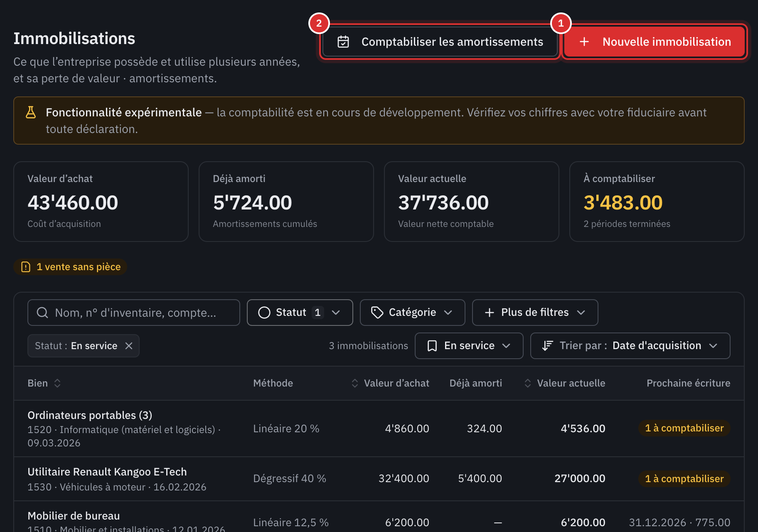Image resolution: width=758 pixels, height=532 pixels.
Task: Click the warning icon in '1 vente sans pièce'
Action: click(26, 267)
